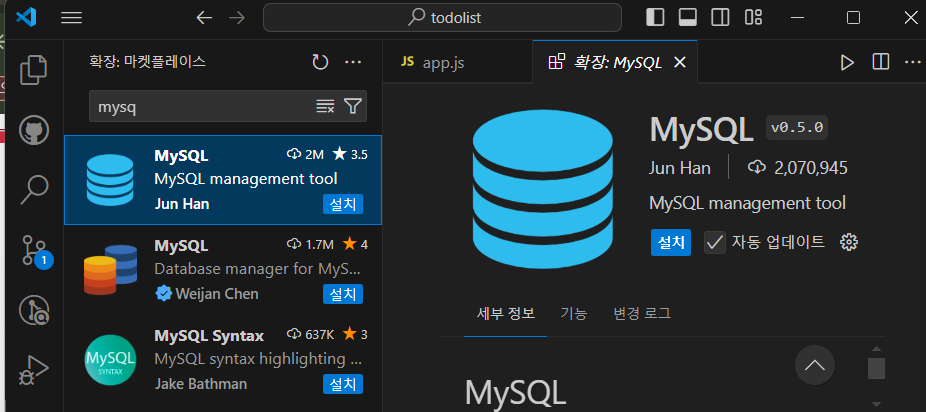The width and height of the screenshot is (926, 412).
Task: Split the editor to the right
Action: coord(881,62)
